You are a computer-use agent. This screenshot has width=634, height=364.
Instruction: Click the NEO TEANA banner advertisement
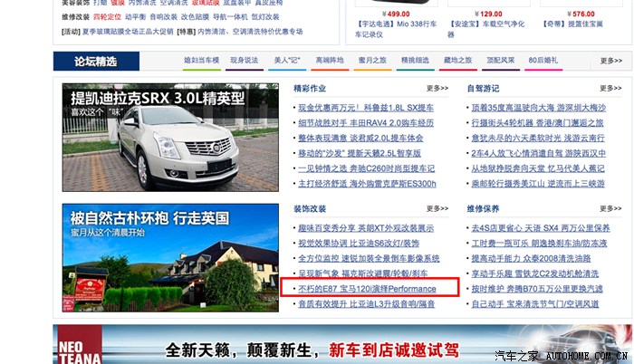coord(317,348)
